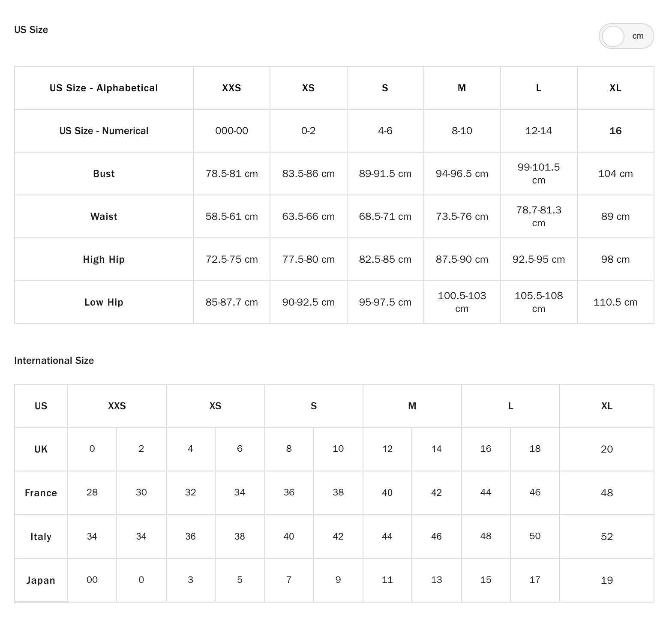
Task: Click the 100.5-103 cm low hip cell
Action: [462, 302]
